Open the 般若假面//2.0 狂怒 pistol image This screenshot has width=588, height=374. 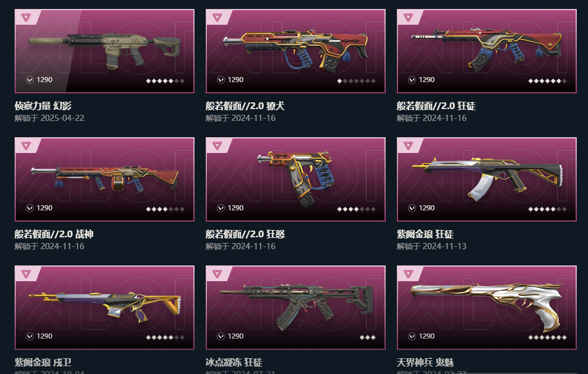pyautogui.click(x=296, y=178)
